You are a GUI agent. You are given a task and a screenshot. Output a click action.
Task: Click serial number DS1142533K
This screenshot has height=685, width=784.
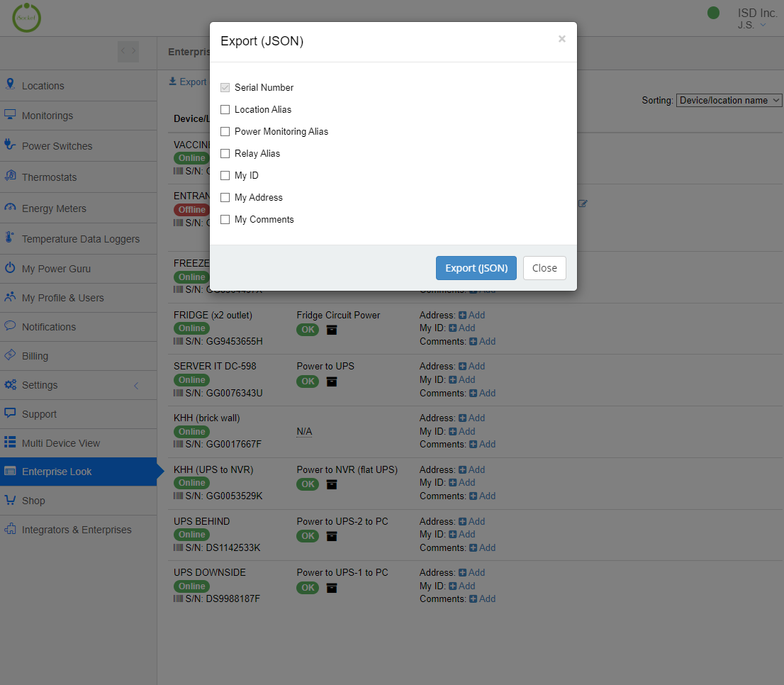tap(233, 547)
